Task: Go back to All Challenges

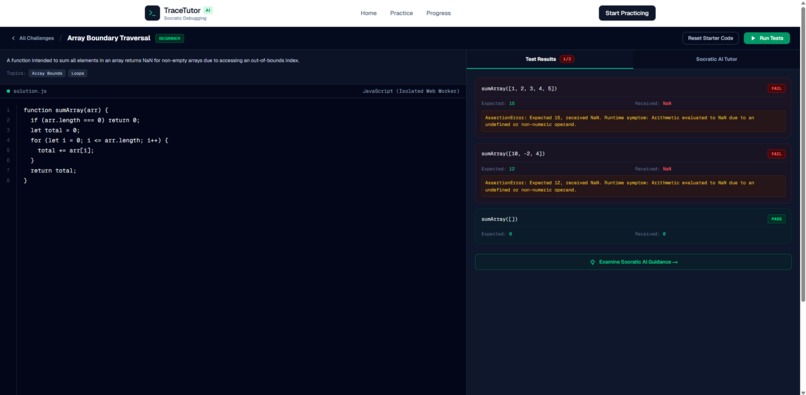Action: click(32, 38)
